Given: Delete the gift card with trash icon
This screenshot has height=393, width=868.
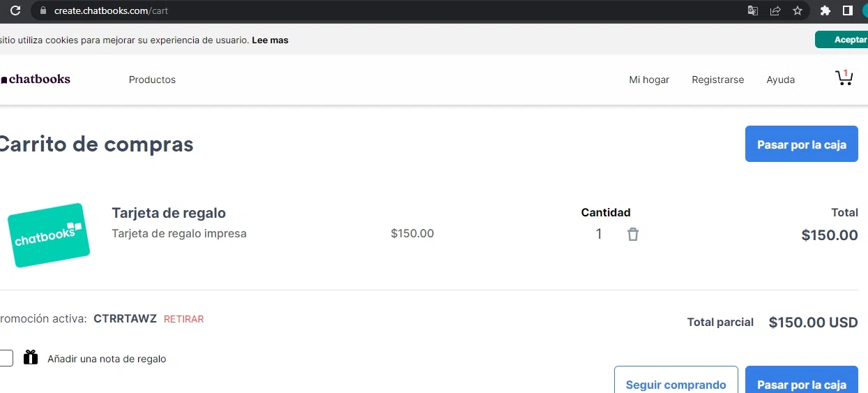Looking at the screenshot, I should (632, 235).
